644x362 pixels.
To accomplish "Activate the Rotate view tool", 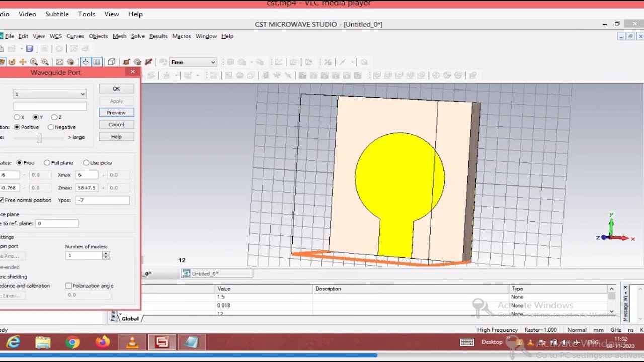I will point(12,62).
